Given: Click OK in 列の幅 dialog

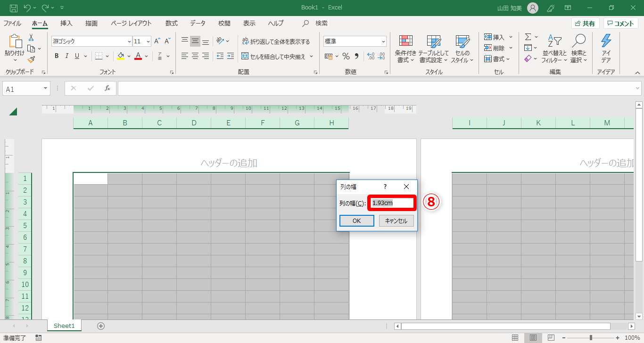Looking at the screenshot, I should click(357, 220).
